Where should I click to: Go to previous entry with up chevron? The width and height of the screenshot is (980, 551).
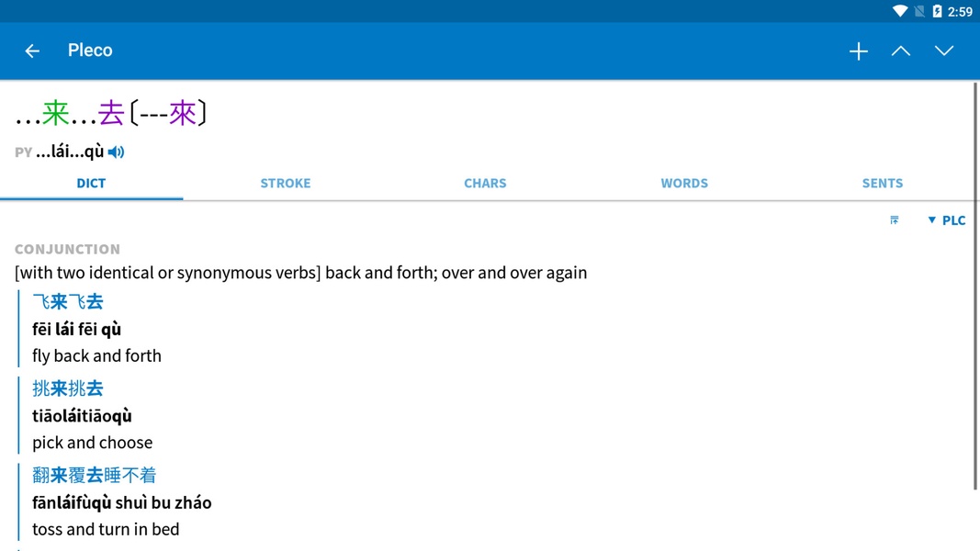901,51
